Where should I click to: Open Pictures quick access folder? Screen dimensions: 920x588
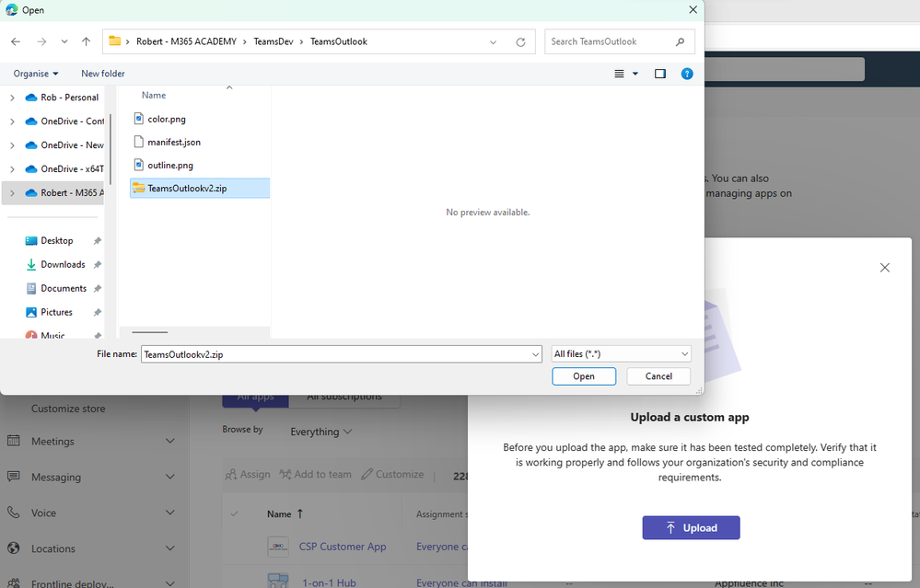[56, 312]
